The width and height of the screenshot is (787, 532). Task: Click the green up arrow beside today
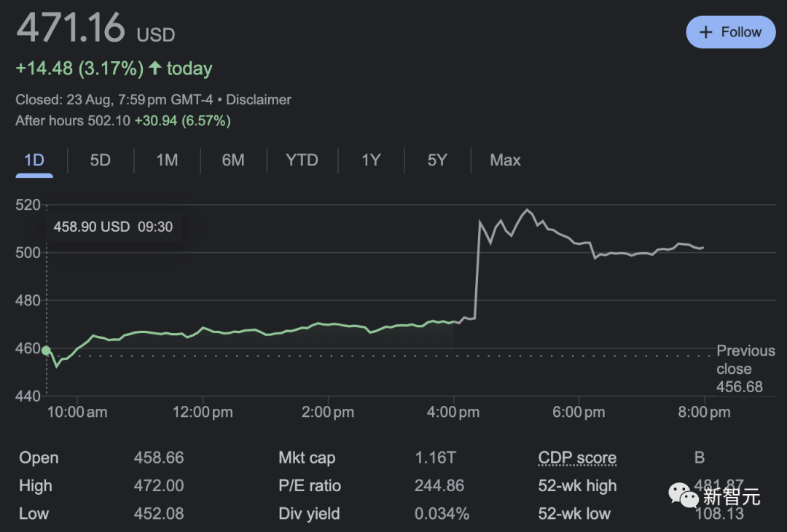155,69
